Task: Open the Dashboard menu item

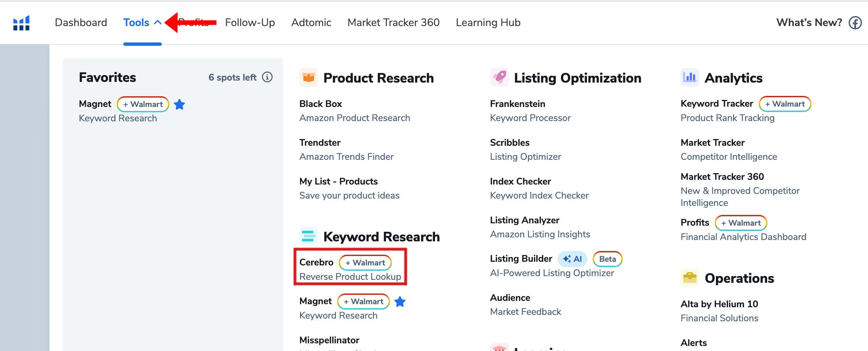Action: 81,23
